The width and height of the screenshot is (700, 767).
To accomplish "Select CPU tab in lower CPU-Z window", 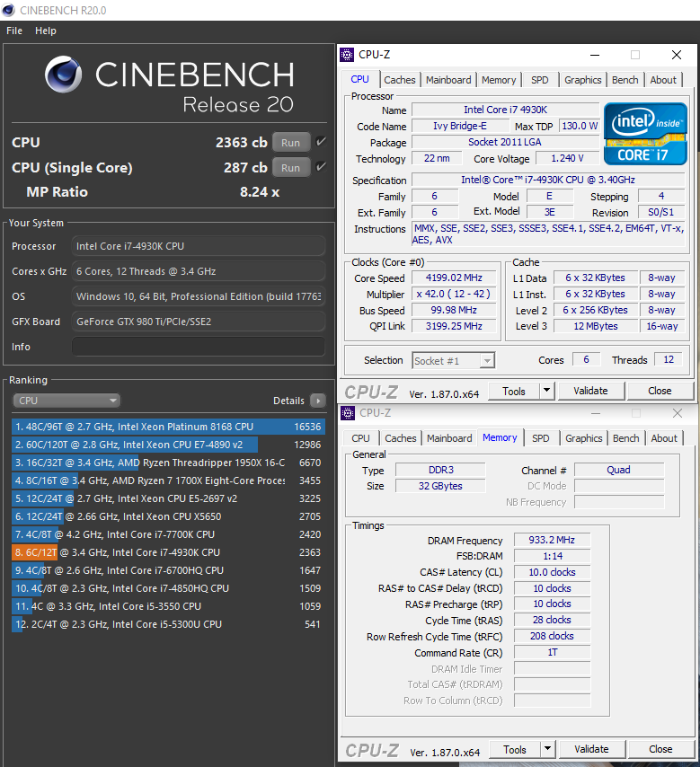I will coord(360,438).
